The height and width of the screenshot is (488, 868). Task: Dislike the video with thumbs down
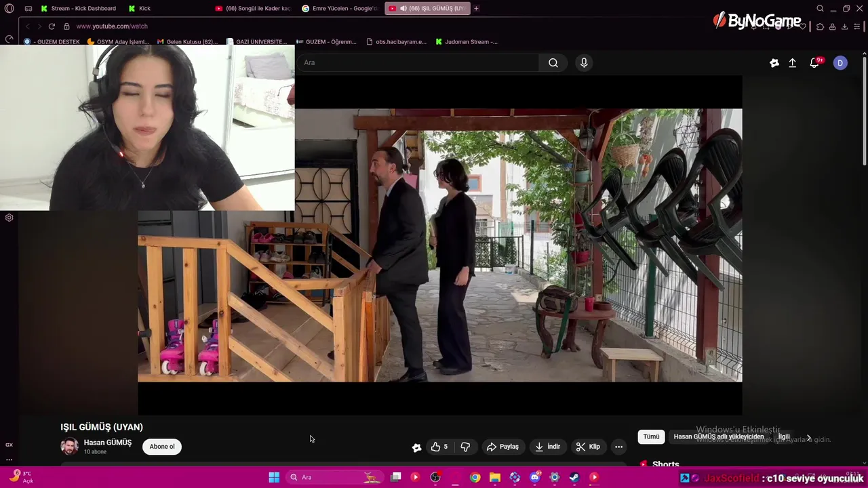pos(465,447)
